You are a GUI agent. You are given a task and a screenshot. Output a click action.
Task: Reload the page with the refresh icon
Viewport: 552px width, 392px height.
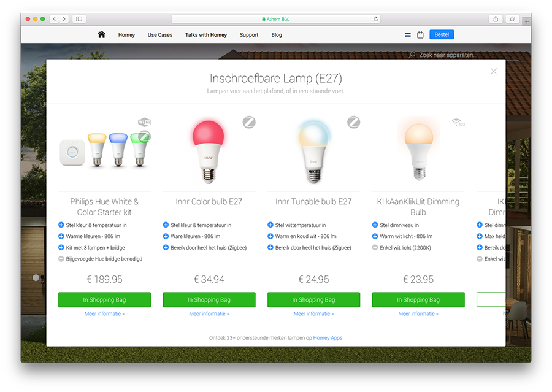point(376,19)
